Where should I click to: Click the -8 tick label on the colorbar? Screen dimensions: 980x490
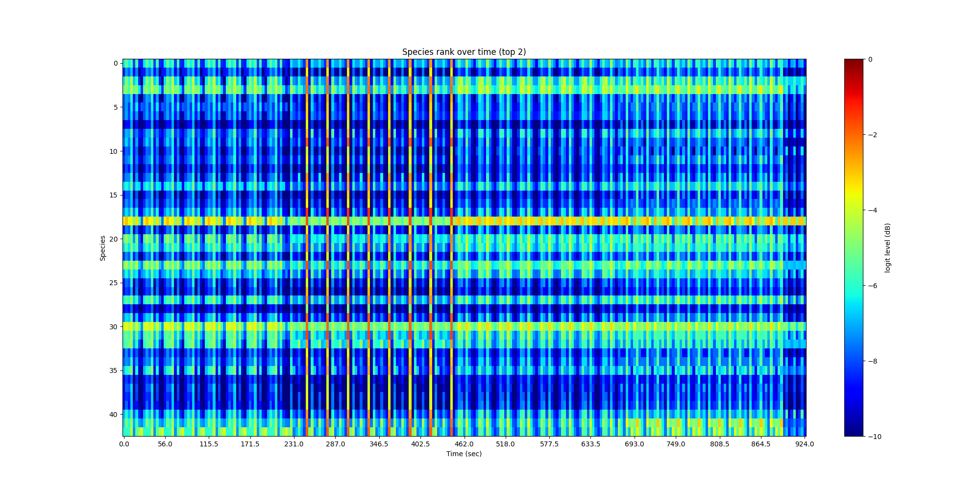coord(872,361)
